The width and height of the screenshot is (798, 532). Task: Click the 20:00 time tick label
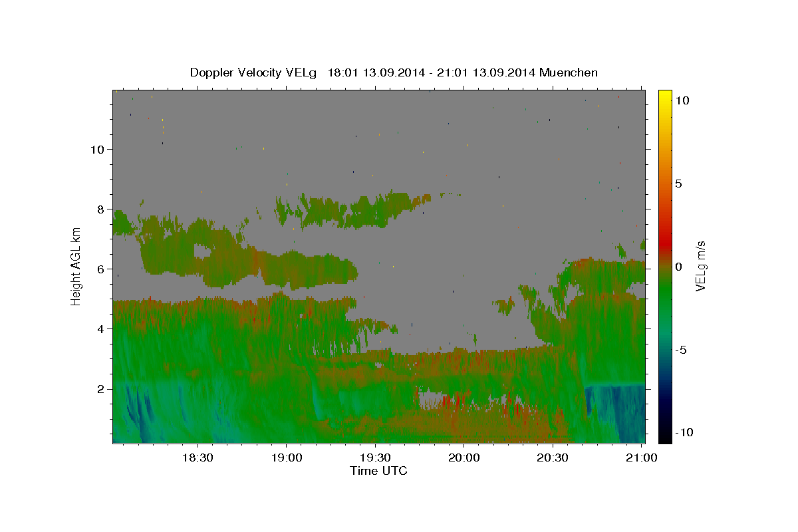(464, 458)
